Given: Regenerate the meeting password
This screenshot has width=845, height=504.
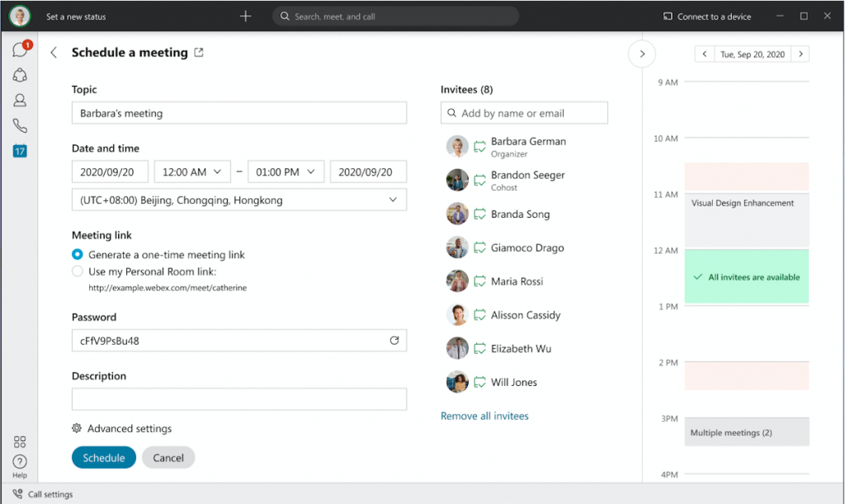Looking at the screenshot, I should 395,340.
